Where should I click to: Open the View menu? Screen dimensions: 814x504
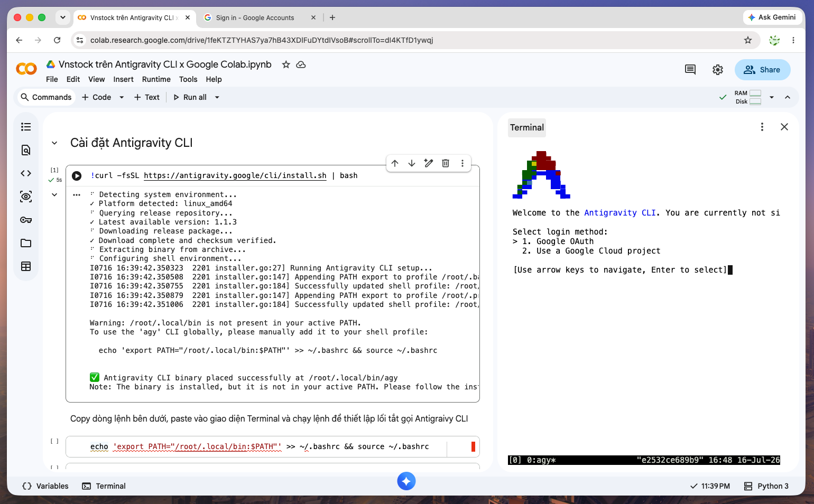point(96,79)
